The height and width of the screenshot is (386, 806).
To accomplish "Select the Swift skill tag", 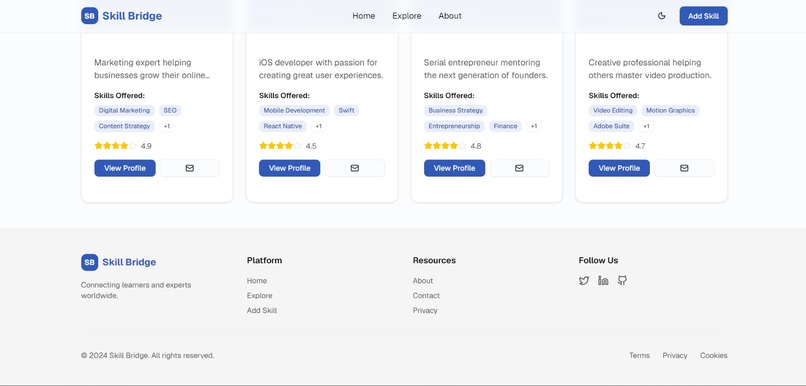I will [x=346, y=111].
